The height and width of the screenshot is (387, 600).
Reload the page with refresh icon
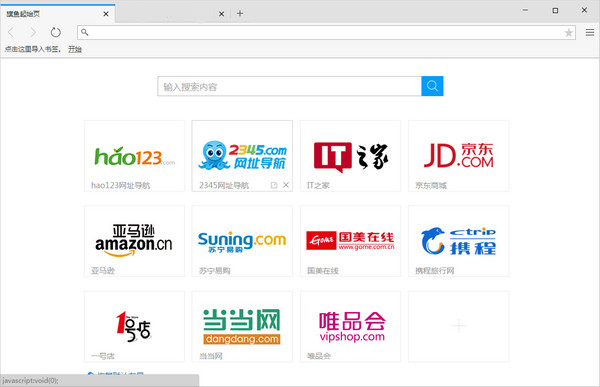[x=56, y=33]
